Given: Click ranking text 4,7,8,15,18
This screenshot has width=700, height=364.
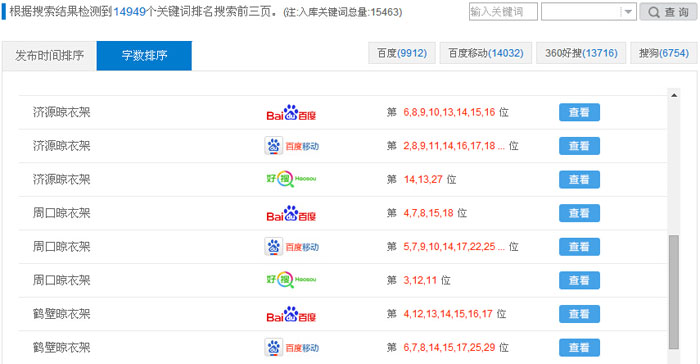Looking at the screenshot, I should click(x=428, y=213).
